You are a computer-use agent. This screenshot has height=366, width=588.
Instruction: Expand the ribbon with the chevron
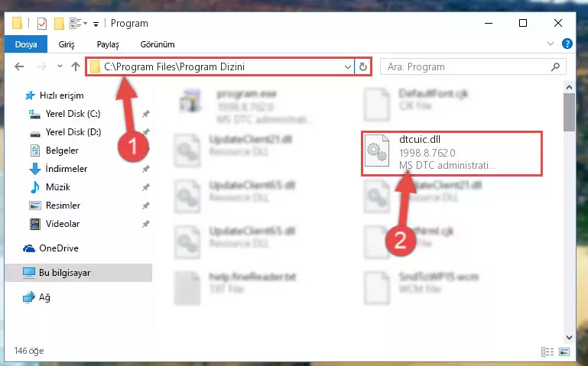pyautogui.click(x=550, y=44)
